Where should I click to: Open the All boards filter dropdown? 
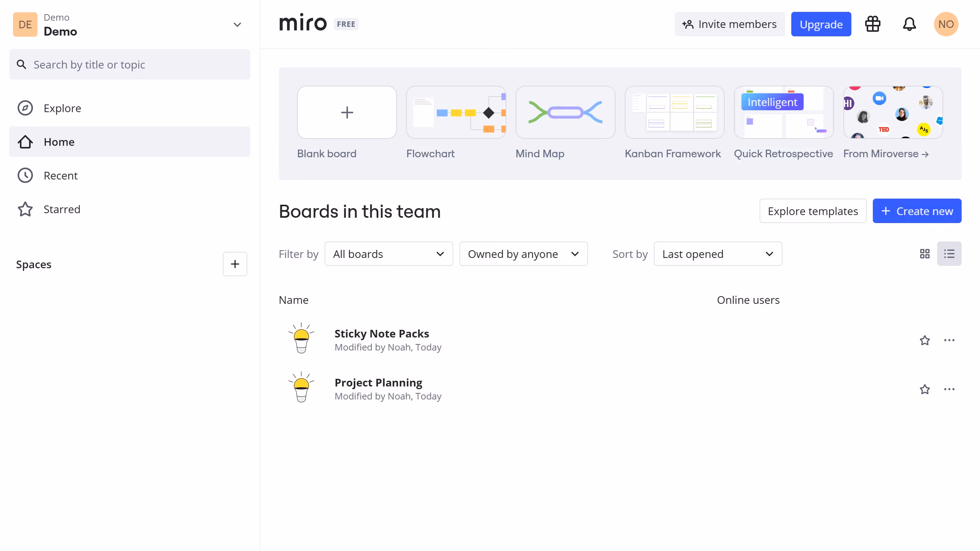389,254
